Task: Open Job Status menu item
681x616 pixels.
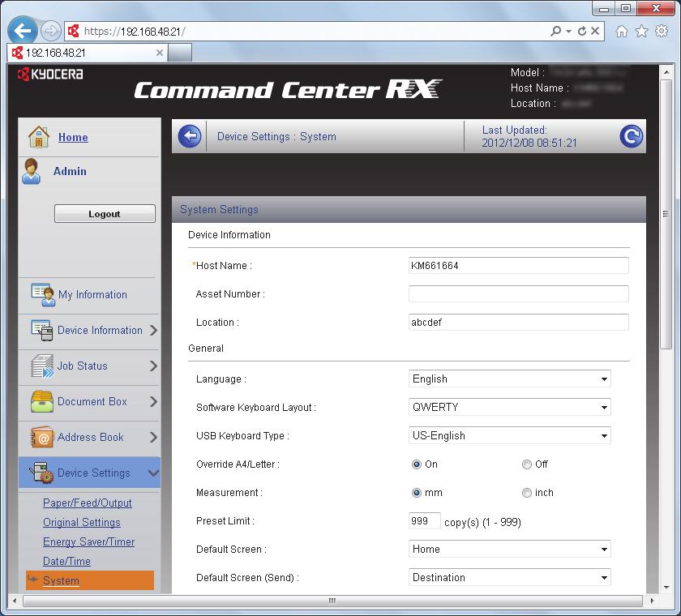Action: coord(82,366)
